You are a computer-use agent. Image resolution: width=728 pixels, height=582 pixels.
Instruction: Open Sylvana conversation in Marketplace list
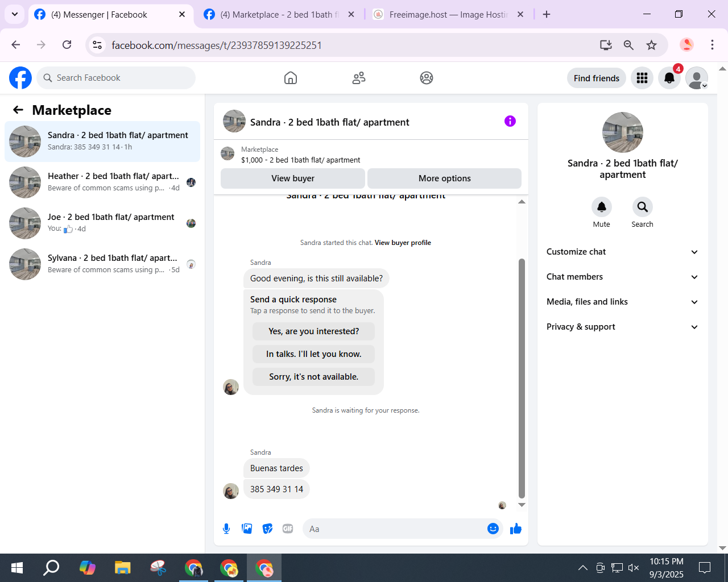pos(102,264)
